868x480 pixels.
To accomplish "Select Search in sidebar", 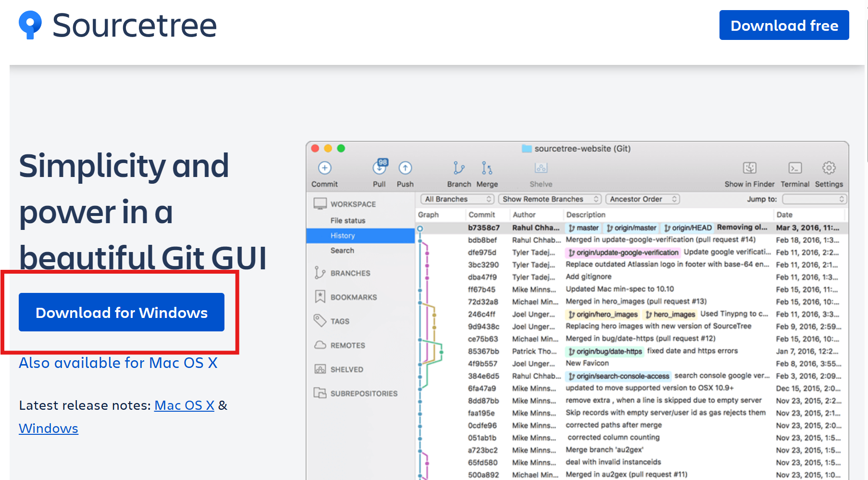I will coord(342,251).
